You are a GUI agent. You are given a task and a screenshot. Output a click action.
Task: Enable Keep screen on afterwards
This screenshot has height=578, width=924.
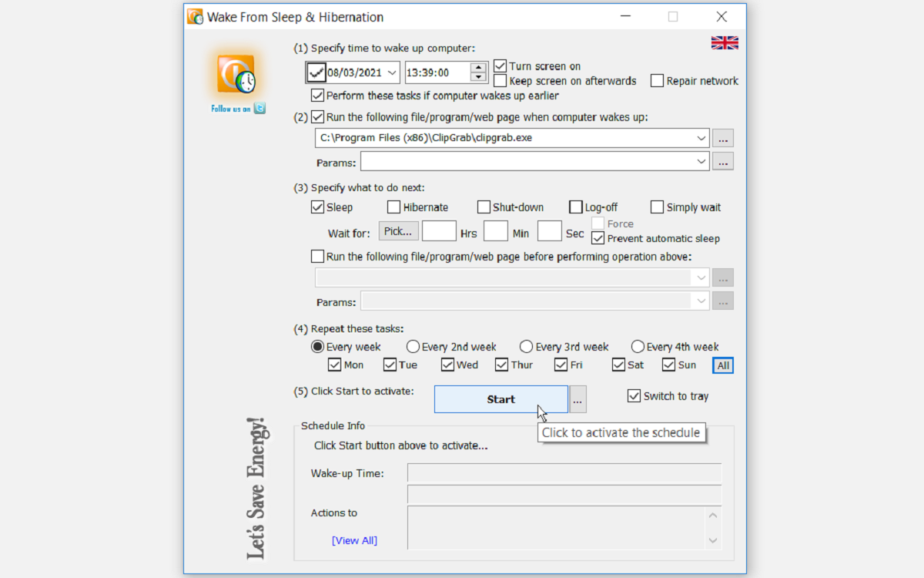500,80
